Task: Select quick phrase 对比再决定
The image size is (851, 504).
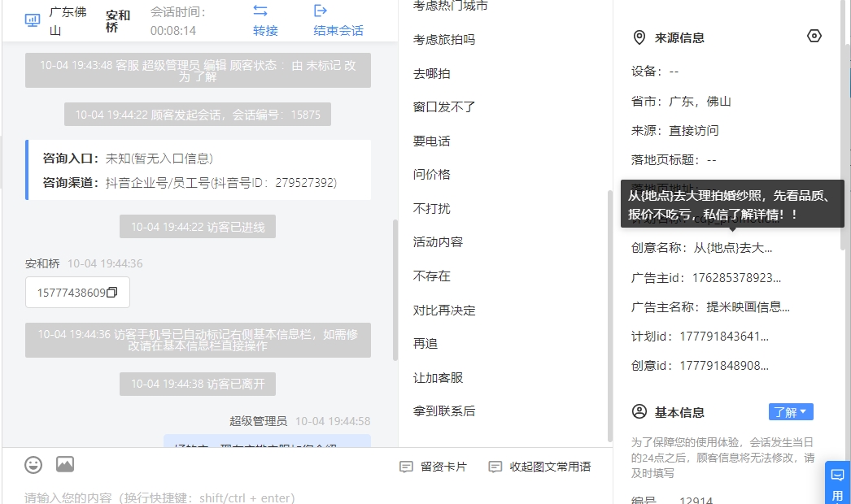Action: [x=444, y=311]
